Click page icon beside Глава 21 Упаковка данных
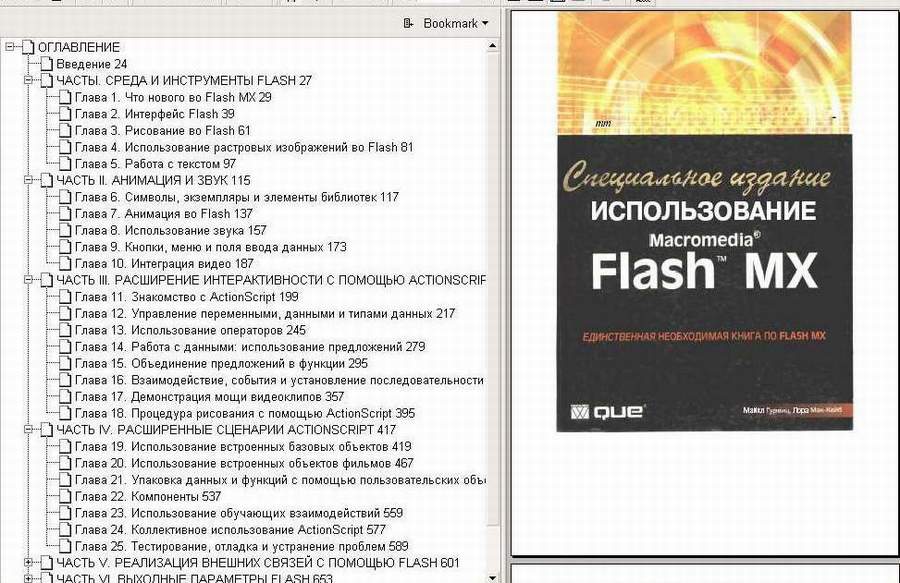The height and width of the screenshot is (583, 900). click(65, 480)
